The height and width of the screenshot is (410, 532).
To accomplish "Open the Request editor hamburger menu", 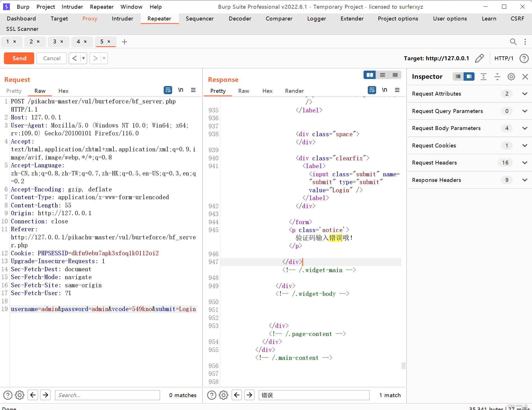I will [193, 90].
